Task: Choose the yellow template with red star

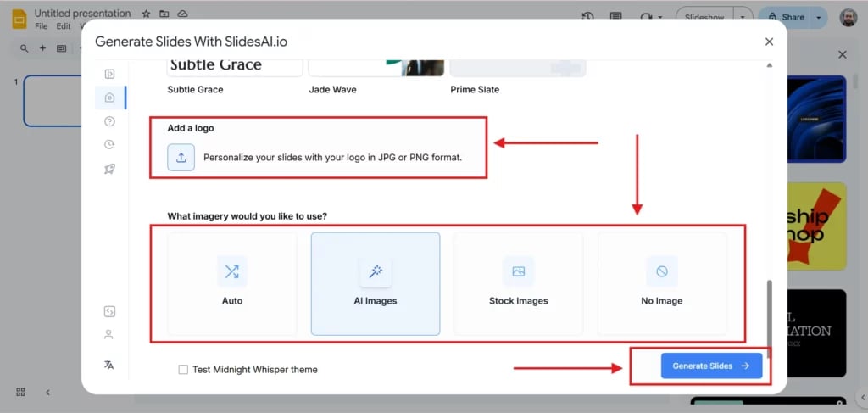Action: (816, 226)
